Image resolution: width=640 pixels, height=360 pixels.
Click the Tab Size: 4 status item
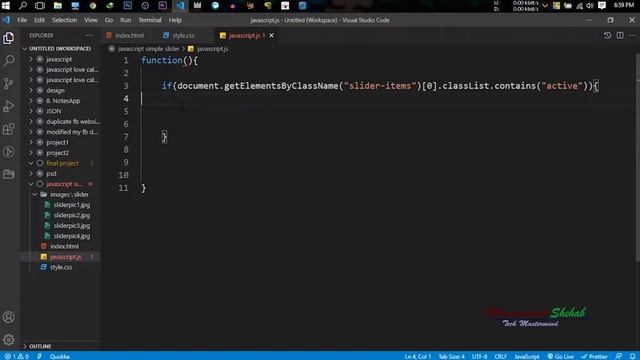[x=451, y=356]
